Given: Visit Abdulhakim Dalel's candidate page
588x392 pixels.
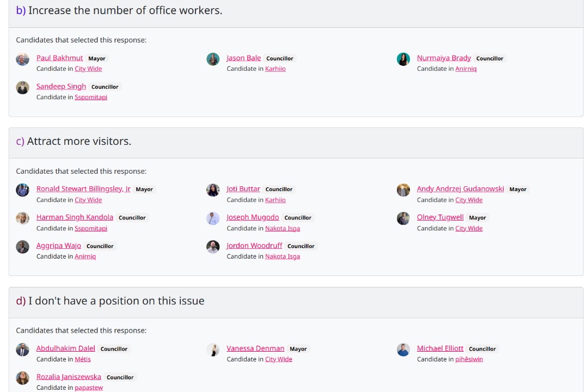Looking at the screenshot, I should [65, 348].
